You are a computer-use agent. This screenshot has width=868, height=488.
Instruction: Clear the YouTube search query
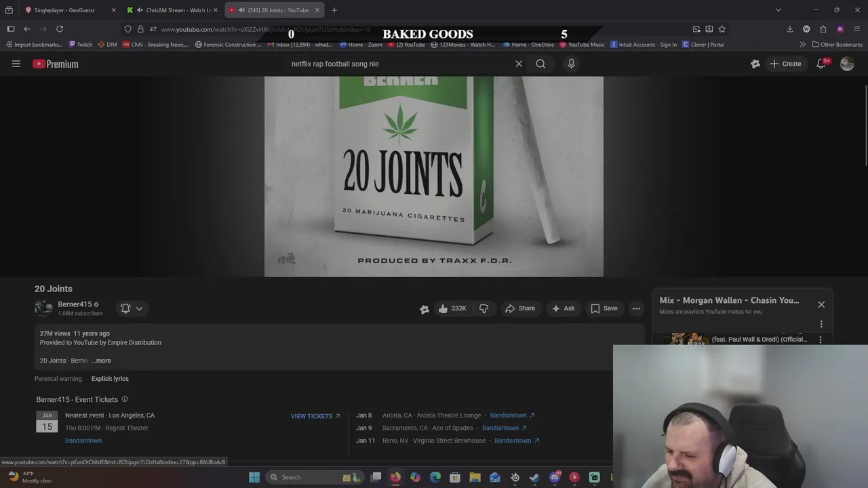point(519,64)
